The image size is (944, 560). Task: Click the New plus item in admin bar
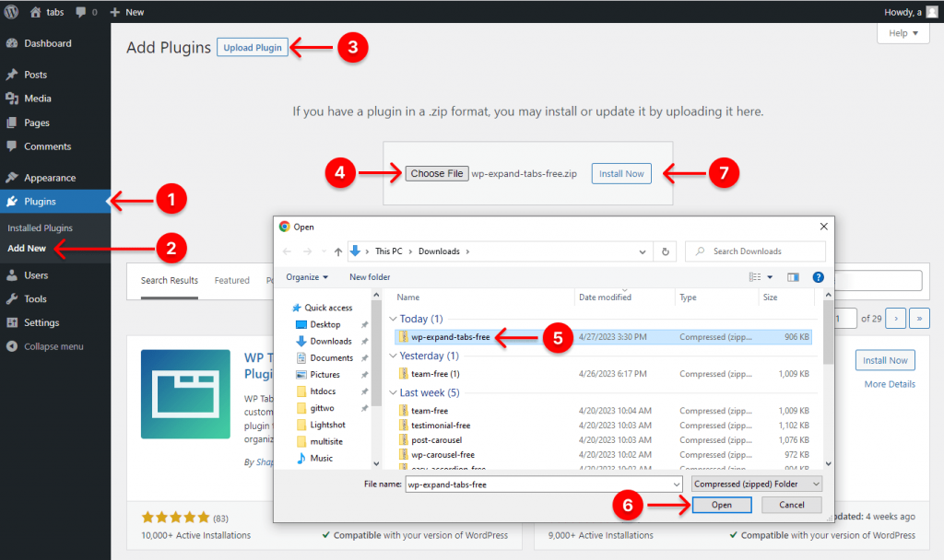coord(127,12)
